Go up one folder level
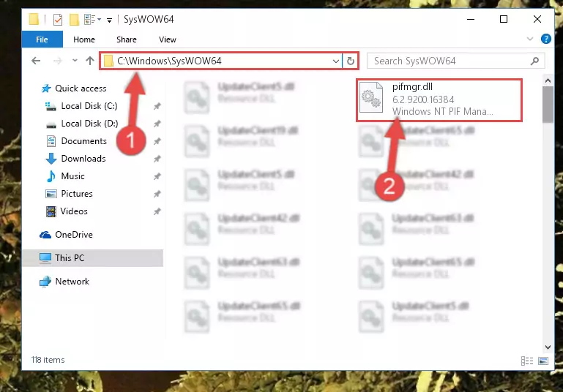Image resolution: width=563 pixels, height=392 pixels. [90, 61]
